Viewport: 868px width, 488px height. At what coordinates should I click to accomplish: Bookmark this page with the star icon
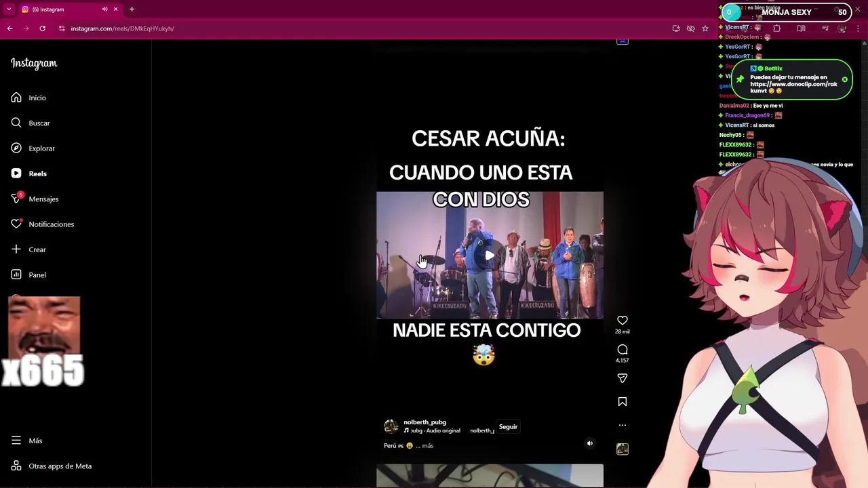click(705, 28)
